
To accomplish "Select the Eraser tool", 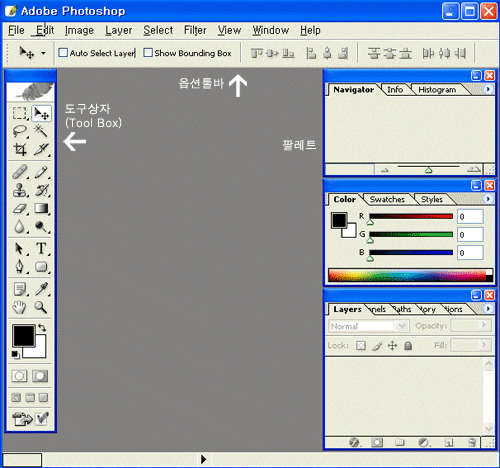I will (20, 208).
